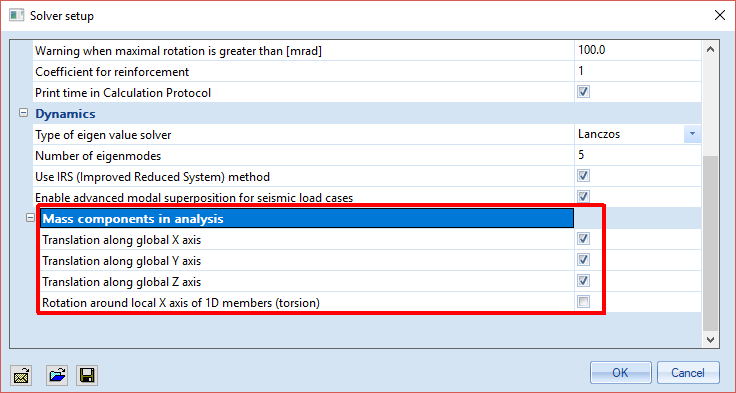Open settings file with folder icon
The width and height of the screenshot is (736, 393).
point(57,376)
